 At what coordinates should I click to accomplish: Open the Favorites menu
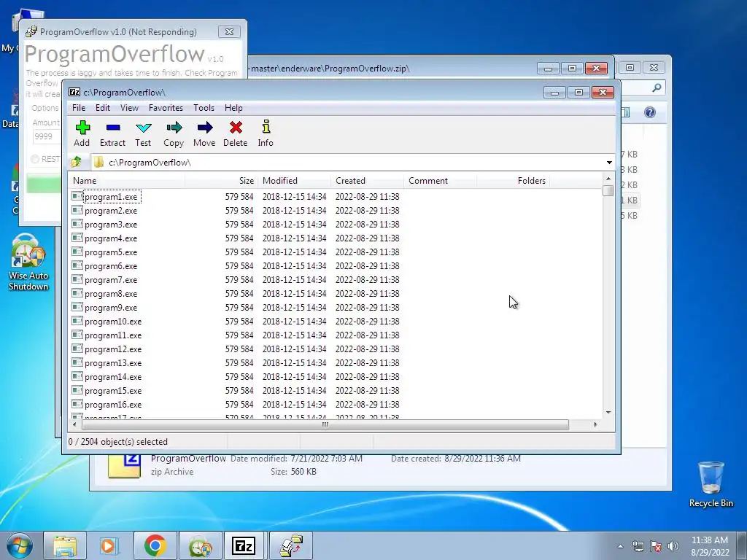166,108
